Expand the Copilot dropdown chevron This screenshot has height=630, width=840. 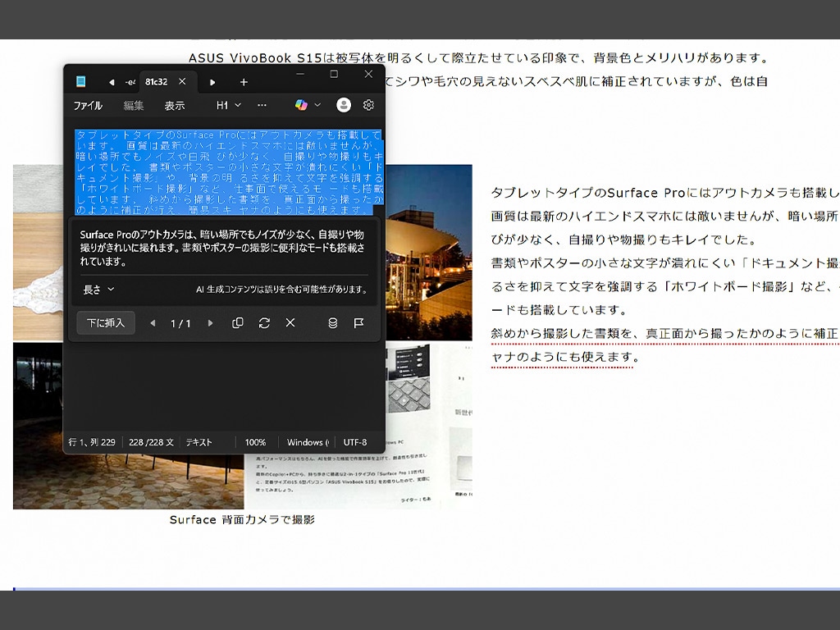[317, 105]
